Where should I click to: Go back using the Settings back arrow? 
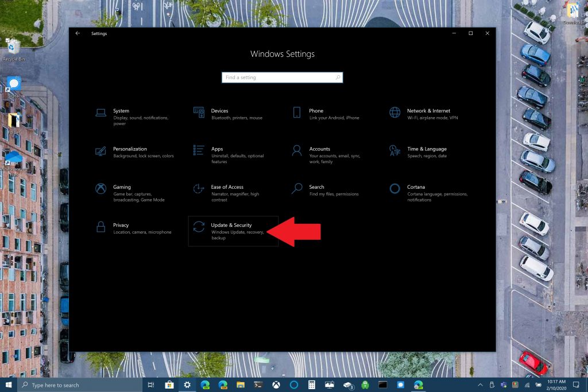coord(78,33)
